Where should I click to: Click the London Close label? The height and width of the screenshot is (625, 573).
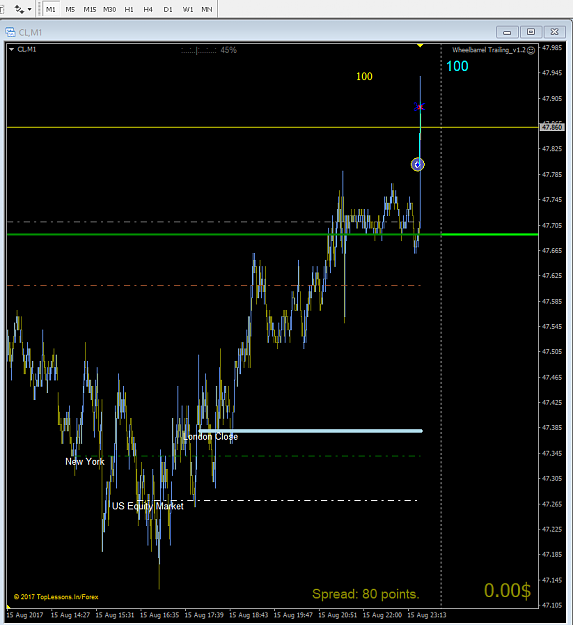(210, 437)
